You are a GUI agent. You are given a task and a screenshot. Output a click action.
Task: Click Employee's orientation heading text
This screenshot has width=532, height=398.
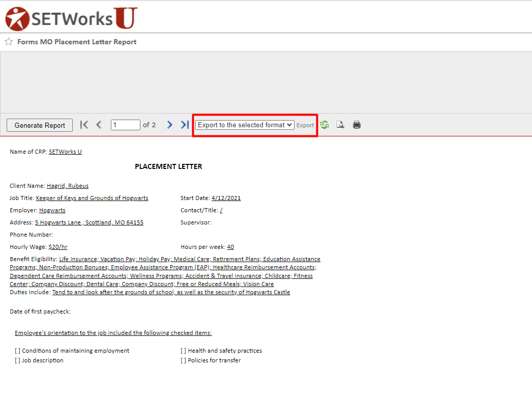[113, 333]
